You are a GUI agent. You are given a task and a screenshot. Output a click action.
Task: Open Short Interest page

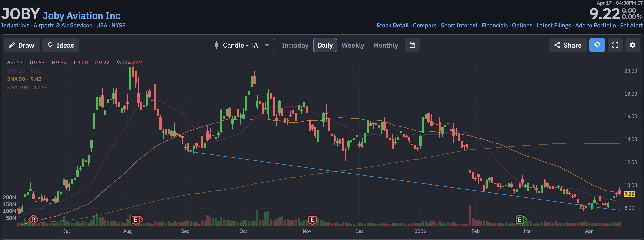point(459,26)
